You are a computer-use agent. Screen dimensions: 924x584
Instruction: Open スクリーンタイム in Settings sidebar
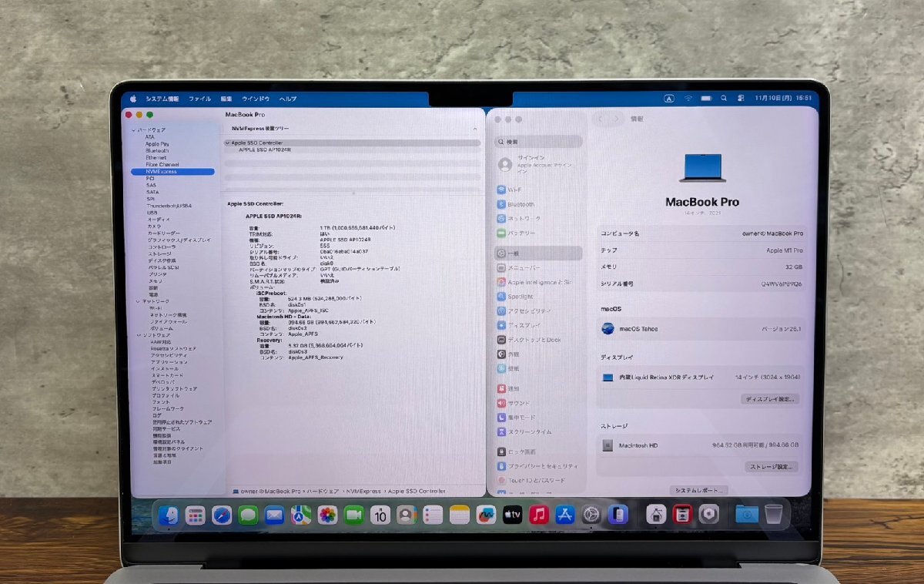539,431
